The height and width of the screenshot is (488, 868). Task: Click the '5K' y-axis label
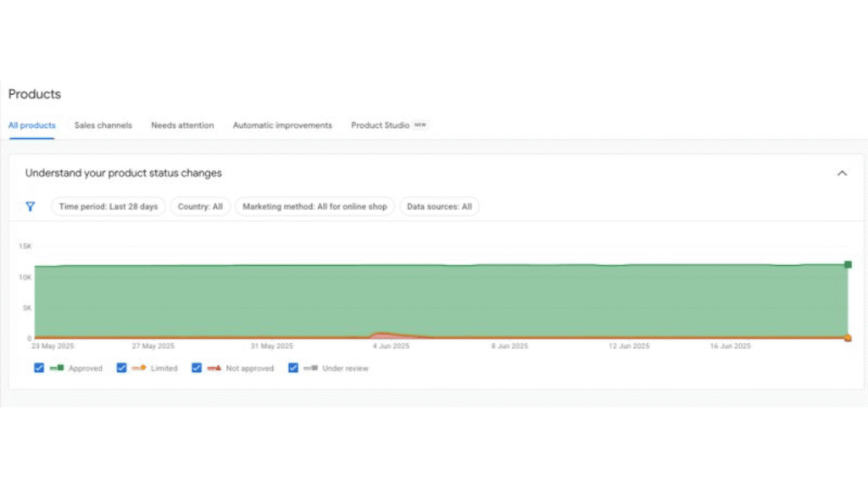click(x=27, y=308)
